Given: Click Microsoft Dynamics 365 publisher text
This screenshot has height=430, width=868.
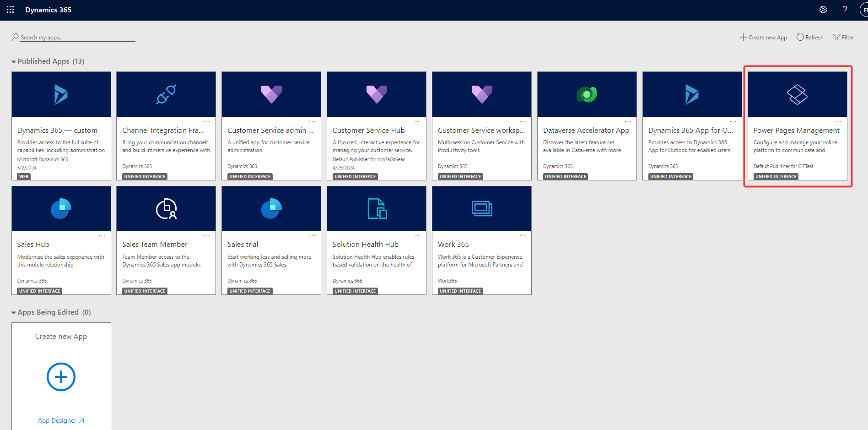Looking at the screenshot, I should (43, 159).
